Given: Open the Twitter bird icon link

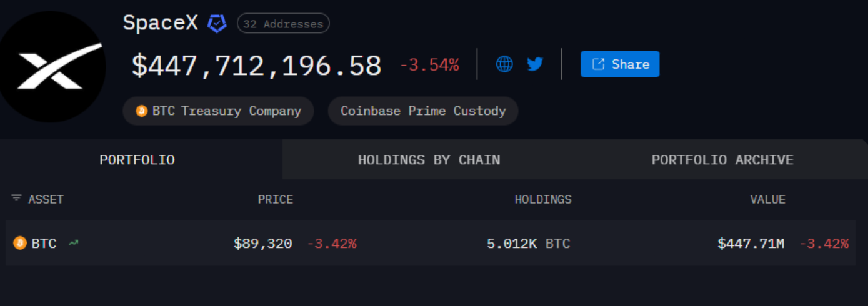Looking at the screenshot, I should point(535,64).
